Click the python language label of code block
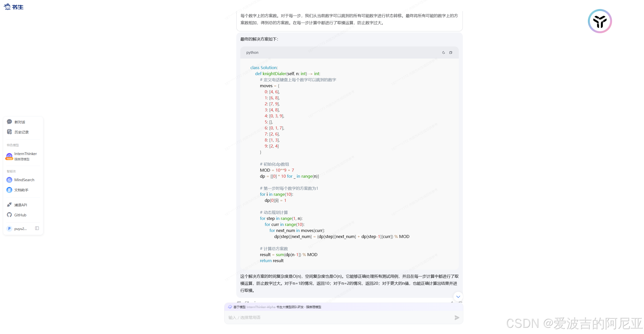644x334 pixels. tap(252, 53)
